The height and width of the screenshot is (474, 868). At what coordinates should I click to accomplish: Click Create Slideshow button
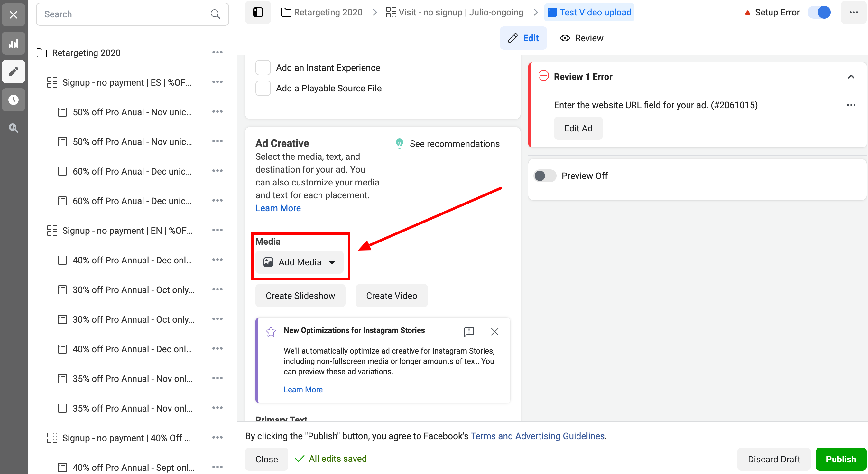(300, 296)
